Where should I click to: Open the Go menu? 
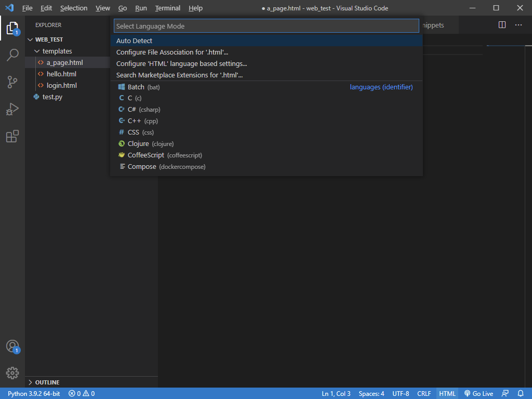click(x=123, y=8)
